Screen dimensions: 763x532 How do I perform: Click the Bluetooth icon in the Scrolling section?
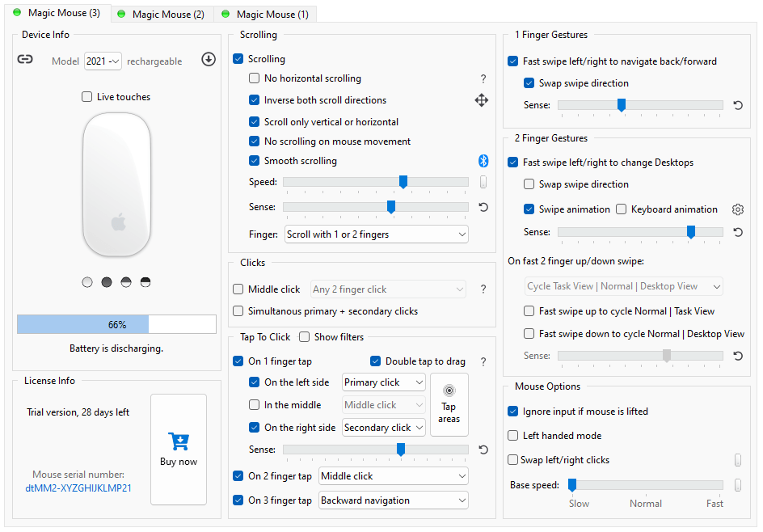483,161
